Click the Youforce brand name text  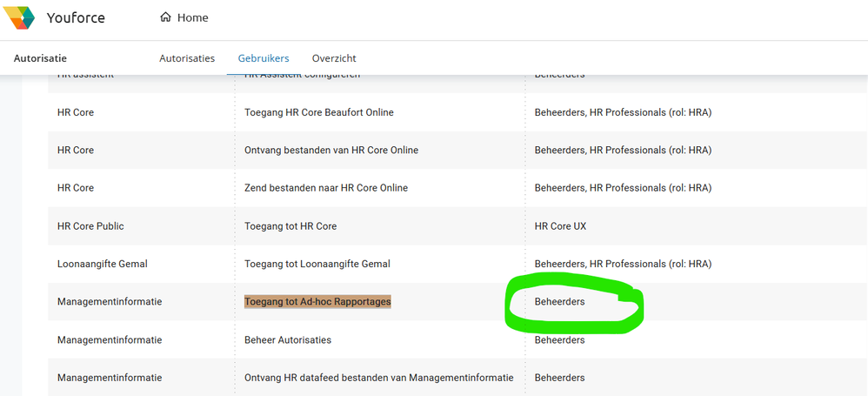click(x=76, y=17)
